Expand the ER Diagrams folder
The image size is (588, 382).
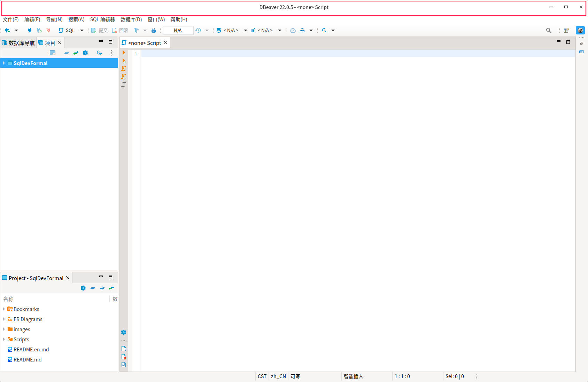[x=4, y=319]
